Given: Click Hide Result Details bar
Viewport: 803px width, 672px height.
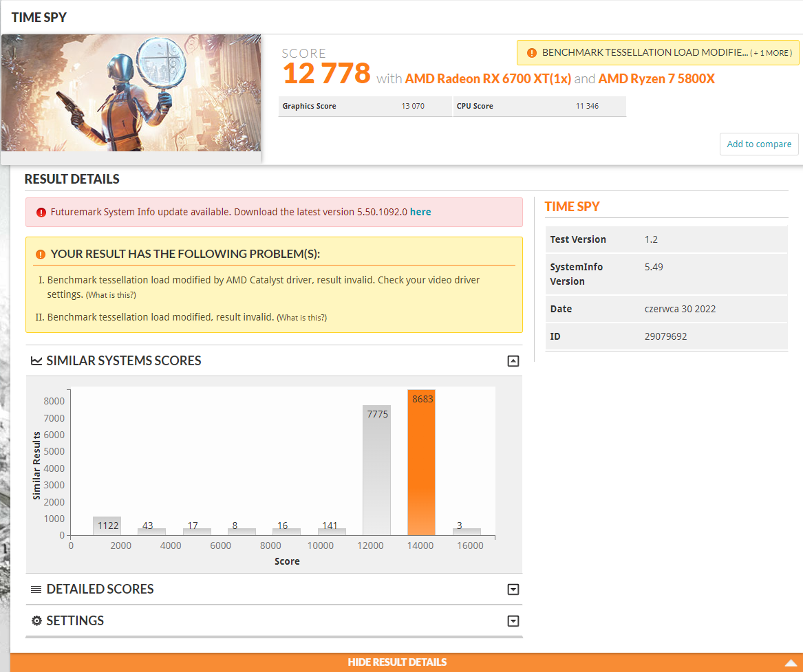Looking at the screenshot, I should (406, 662).
